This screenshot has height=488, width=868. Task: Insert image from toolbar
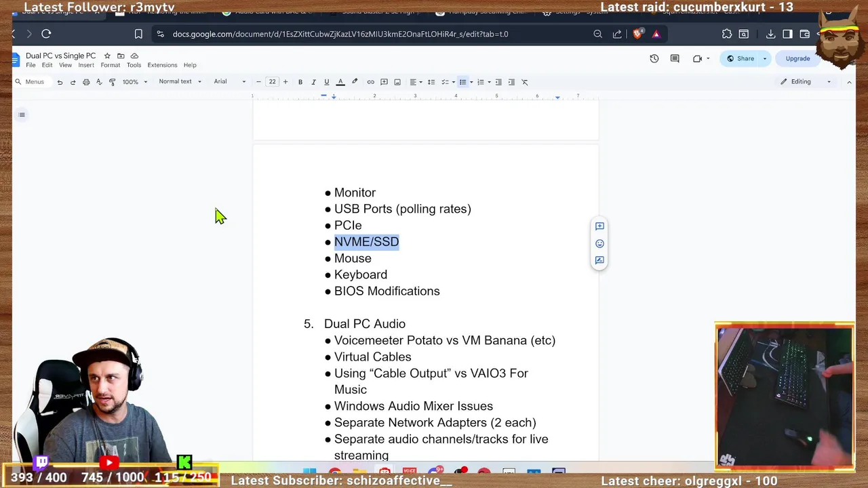tap(397, 82)
